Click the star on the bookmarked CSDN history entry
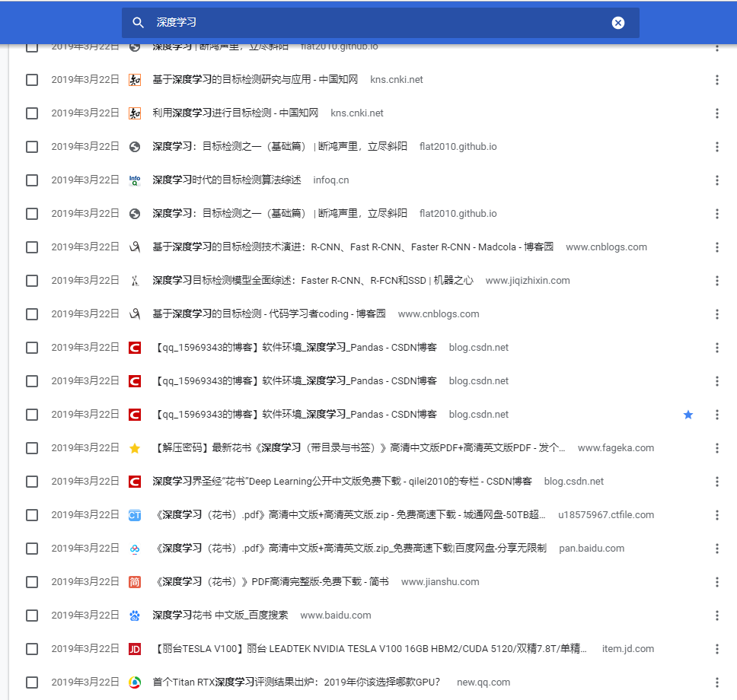The width and height of the screenshot is (737, 700). tap(688, 414)
